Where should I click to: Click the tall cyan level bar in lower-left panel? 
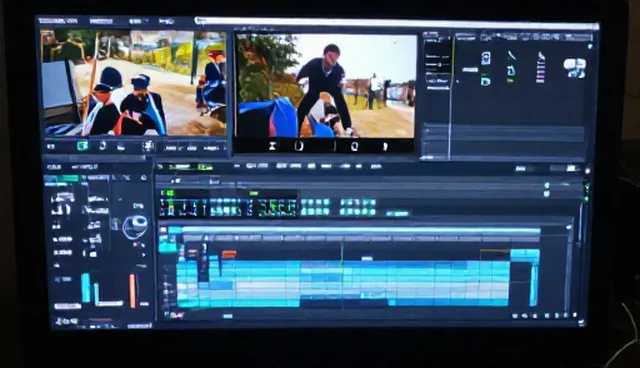(x=85, y=288)
